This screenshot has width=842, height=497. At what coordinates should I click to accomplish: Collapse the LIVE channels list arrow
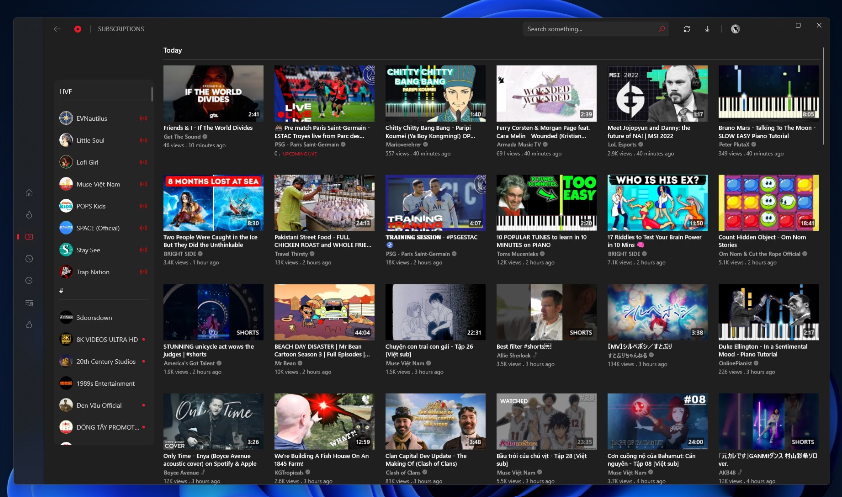point(61,290)
